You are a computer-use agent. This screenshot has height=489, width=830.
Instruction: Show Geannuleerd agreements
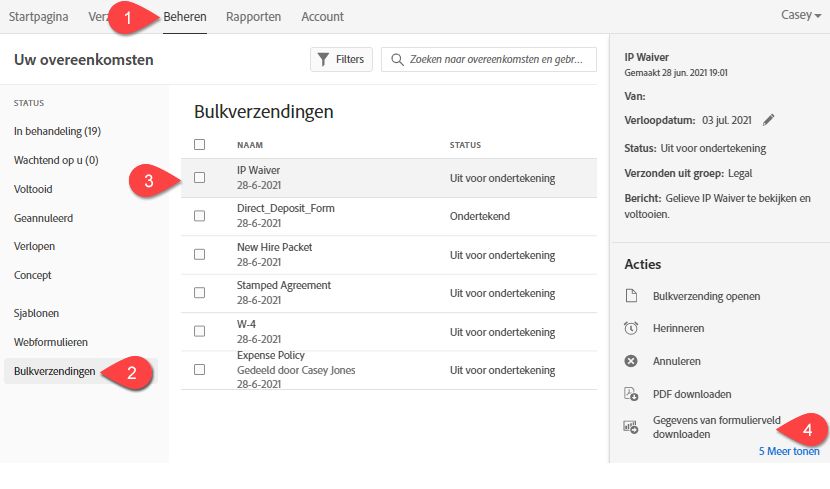click(43, 218)
